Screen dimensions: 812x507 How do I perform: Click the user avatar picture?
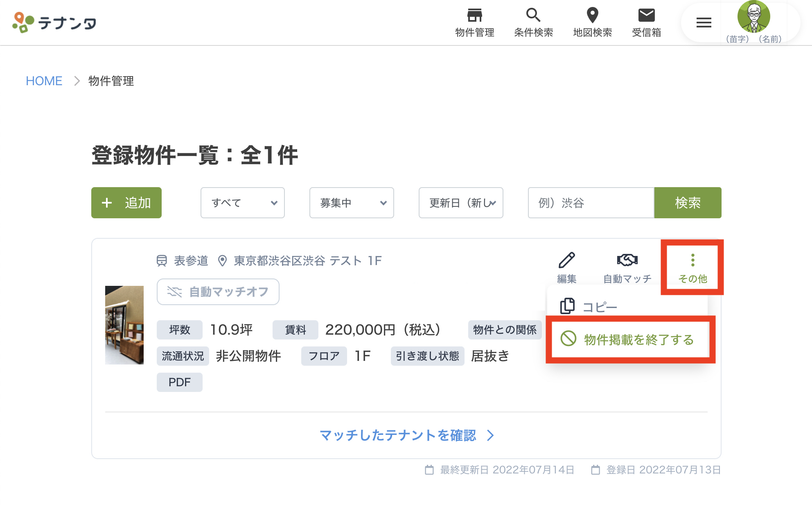pos(753,17)
